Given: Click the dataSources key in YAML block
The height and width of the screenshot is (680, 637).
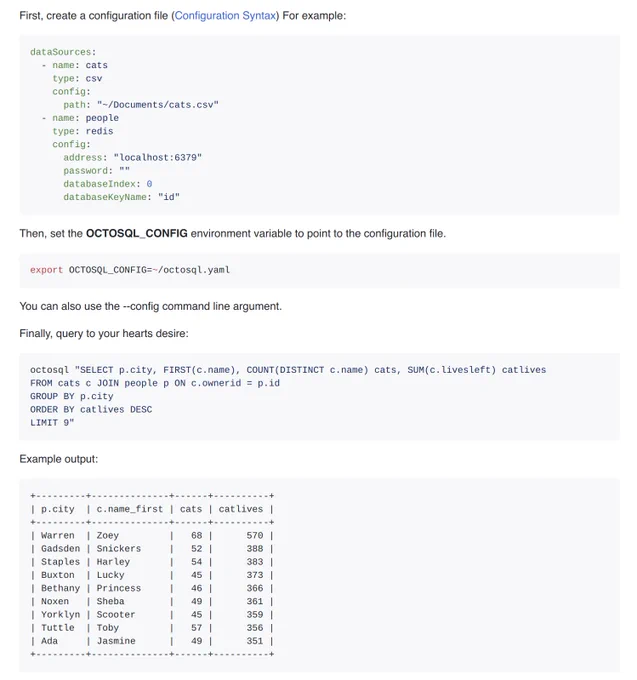Looking at the screenshot, I should click(61, 52).
